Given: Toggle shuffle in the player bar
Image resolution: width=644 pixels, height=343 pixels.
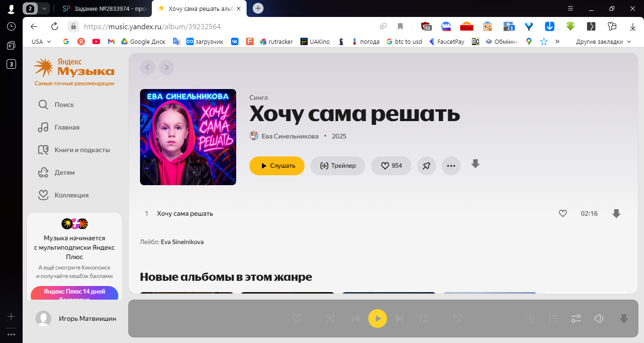Looking at the screenshot, I should coord(330,318).
